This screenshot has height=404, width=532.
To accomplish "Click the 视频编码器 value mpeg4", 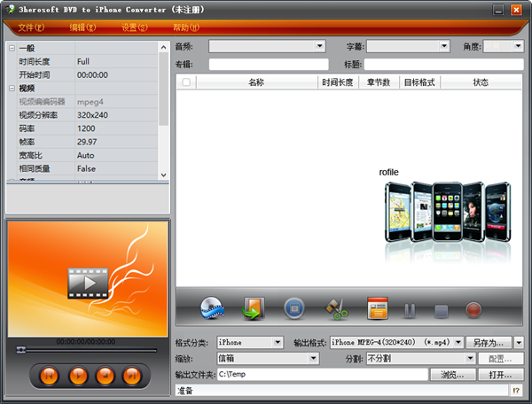I will (x=116, y=102).
